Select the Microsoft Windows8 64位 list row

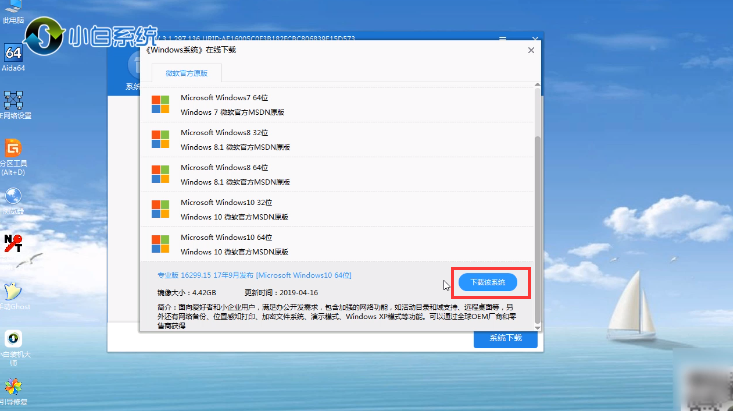click(340, 174)
